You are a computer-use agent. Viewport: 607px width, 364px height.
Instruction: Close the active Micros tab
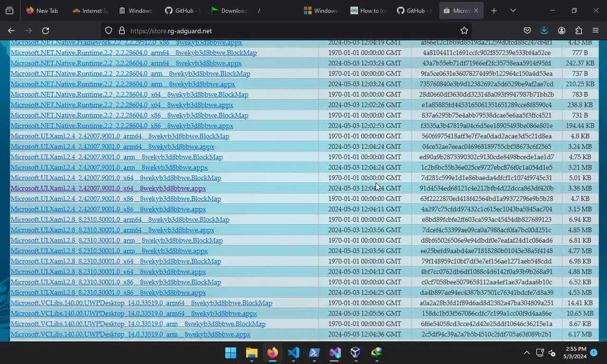476,10
